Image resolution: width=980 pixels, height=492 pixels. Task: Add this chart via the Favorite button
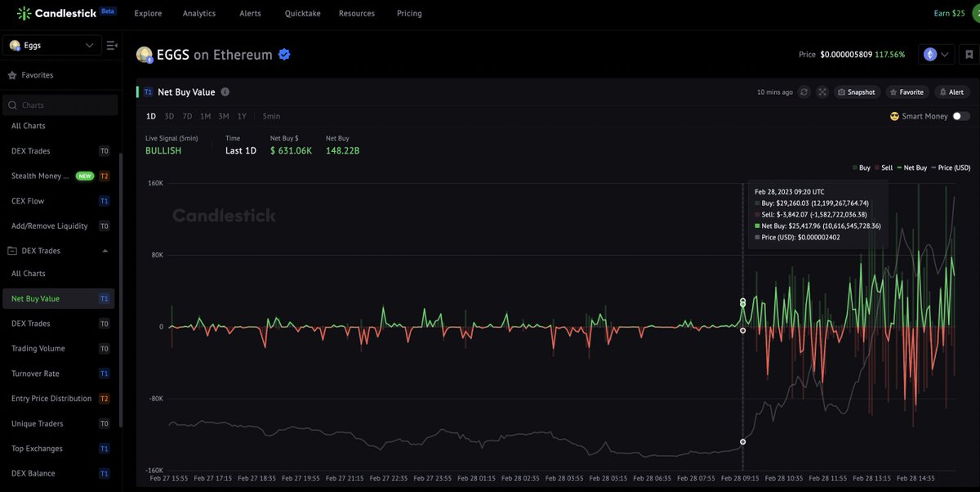click(x=906, y=92)
